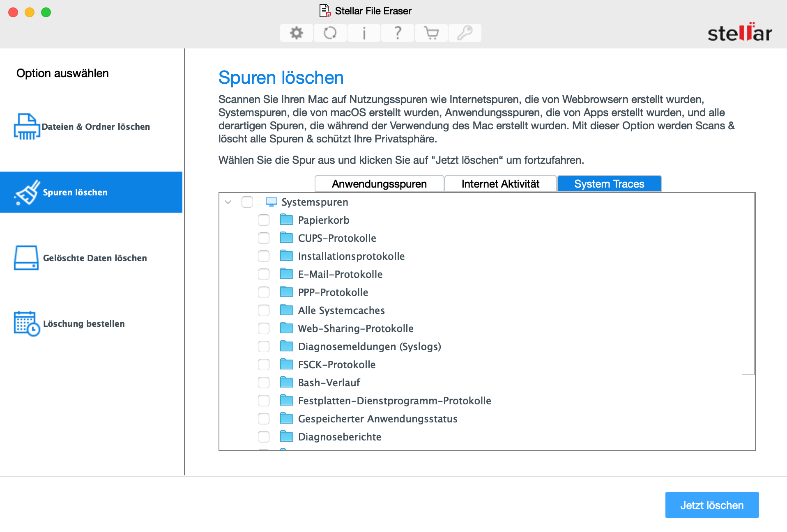The width and height of the screenshot is (787, 532).
Task: Click the Stellar File Eraser title icon
Action: (325, 11)
